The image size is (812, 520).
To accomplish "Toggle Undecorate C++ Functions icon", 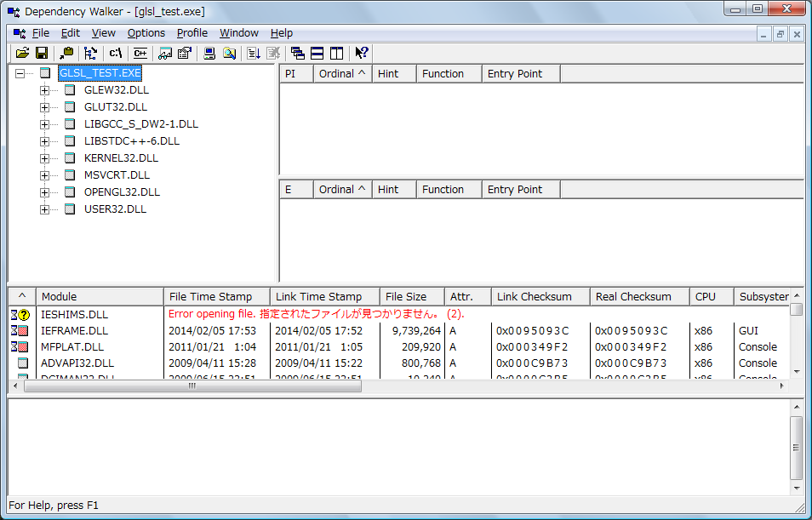I will [140, 53].
